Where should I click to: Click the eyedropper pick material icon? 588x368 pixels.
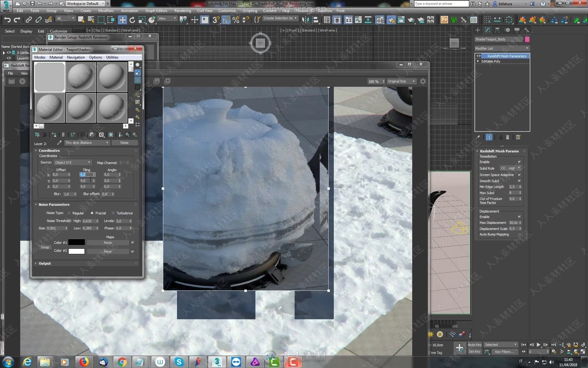(x=59, y=143)
